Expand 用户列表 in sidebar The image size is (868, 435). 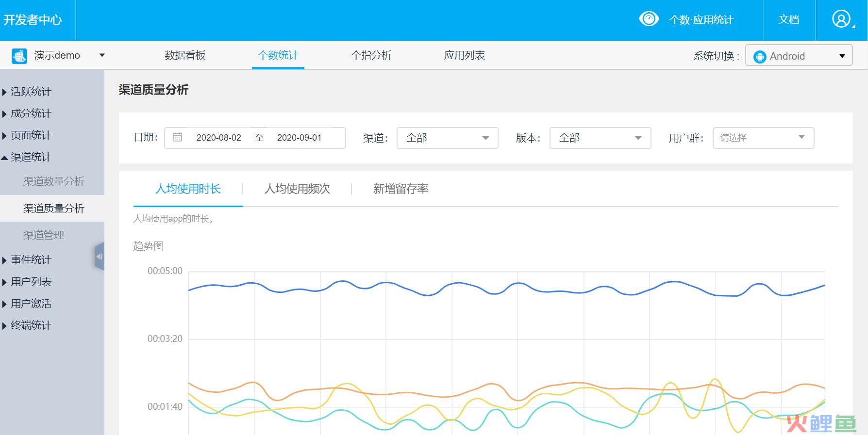coord(27,282)
